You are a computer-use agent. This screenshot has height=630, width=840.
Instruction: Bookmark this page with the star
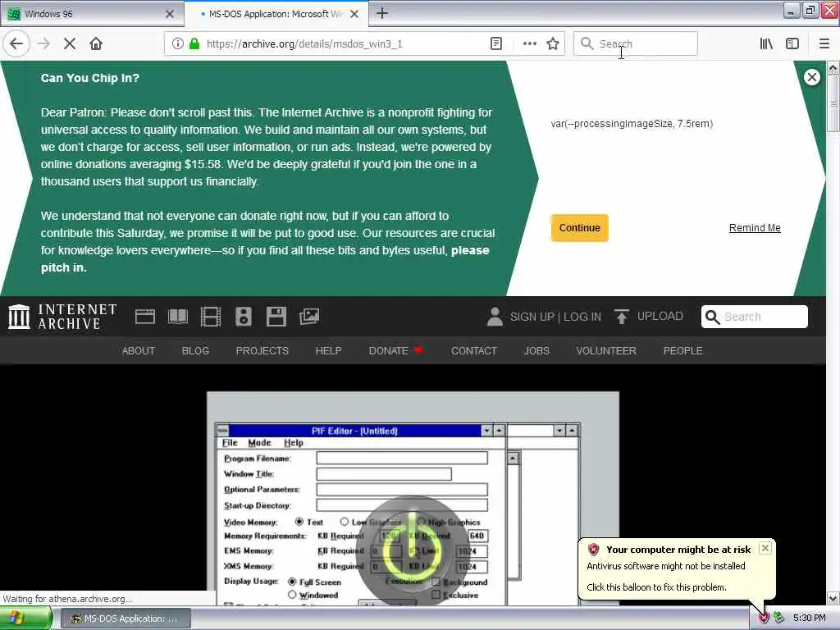tap(553, 44)
